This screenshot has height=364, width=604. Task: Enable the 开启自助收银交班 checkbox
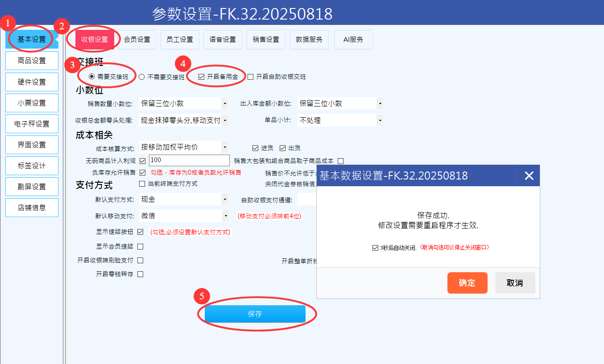pyautogui.click(x=250, y=77)
